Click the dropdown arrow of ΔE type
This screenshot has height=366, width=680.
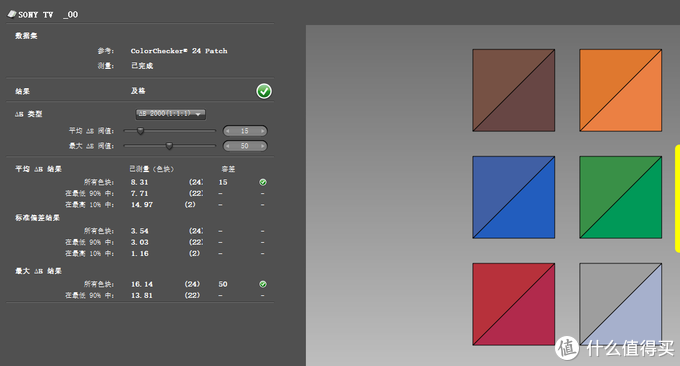(198, 114)
